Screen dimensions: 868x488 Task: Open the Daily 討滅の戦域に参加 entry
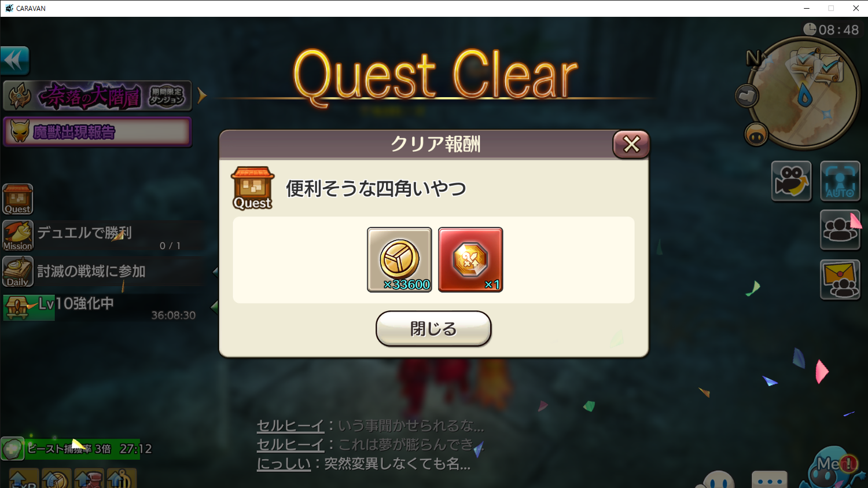point(102,271)
